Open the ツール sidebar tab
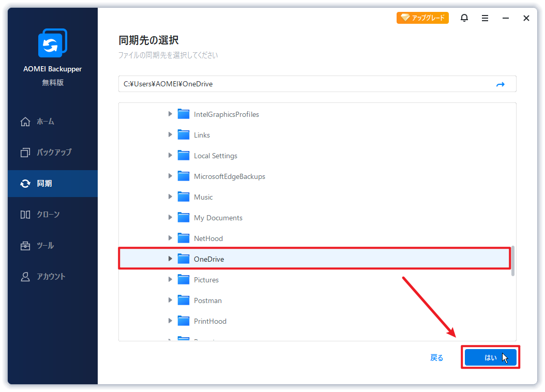 (53, 246)
